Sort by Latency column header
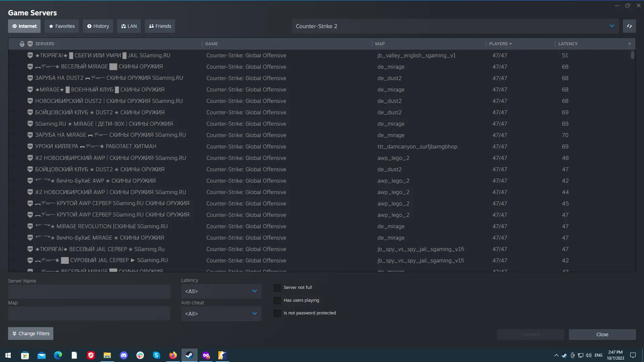The image size is (644, 362). click(x=568, y=44)
